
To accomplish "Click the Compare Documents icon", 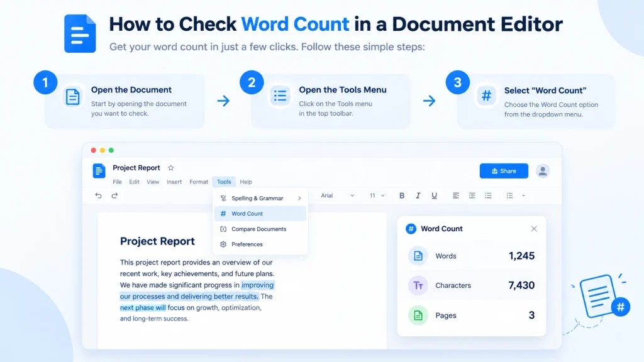I will (x=223, y=229).
